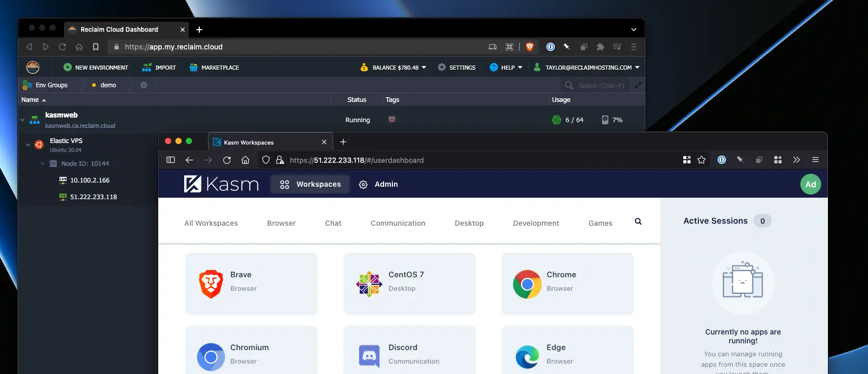Select public IP 51.222.233.118 row
Image resolution: width=868 pixels, height=374 pixels.
point(93,197)
